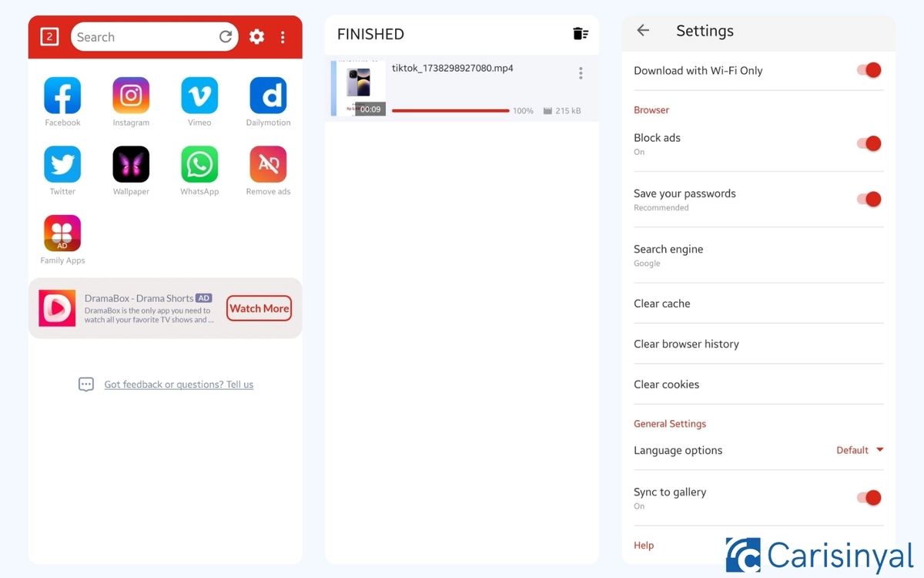Click the DramaBox - Drama Shorts title
924x578 pixels.
click(x=139, y=298)
